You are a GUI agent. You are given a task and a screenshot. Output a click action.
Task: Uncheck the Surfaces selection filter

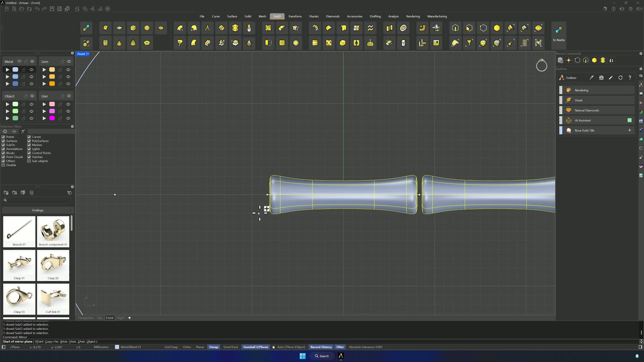coord(3,141)
